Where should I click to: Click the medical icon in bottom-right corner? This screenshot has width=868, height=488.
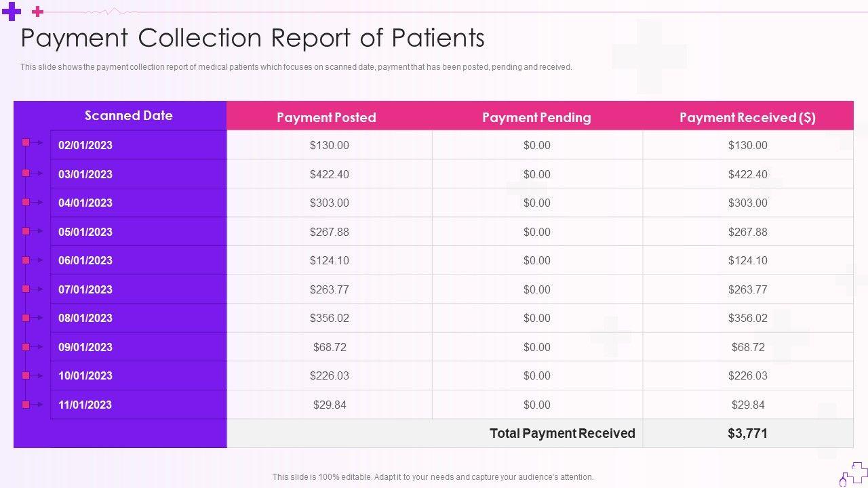point(854,474)
